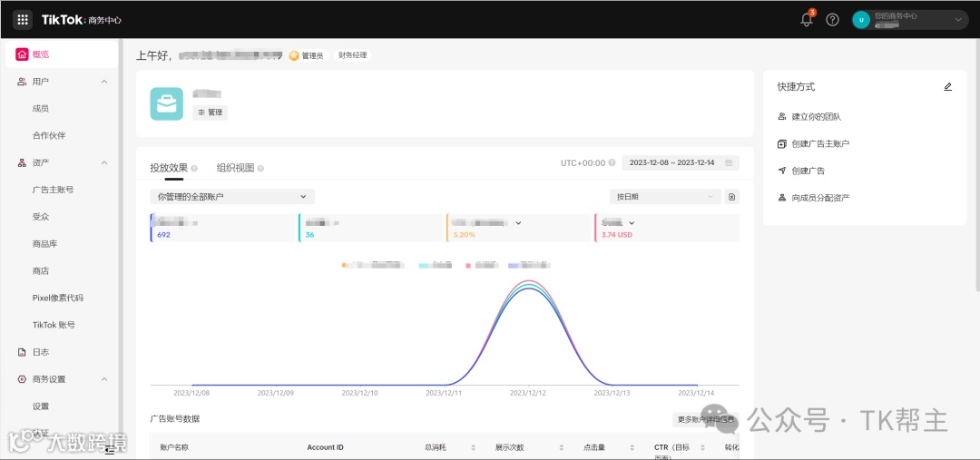Open the help question mark icon
Viewport: 980px width, 460px height.
tap(832, 19)
